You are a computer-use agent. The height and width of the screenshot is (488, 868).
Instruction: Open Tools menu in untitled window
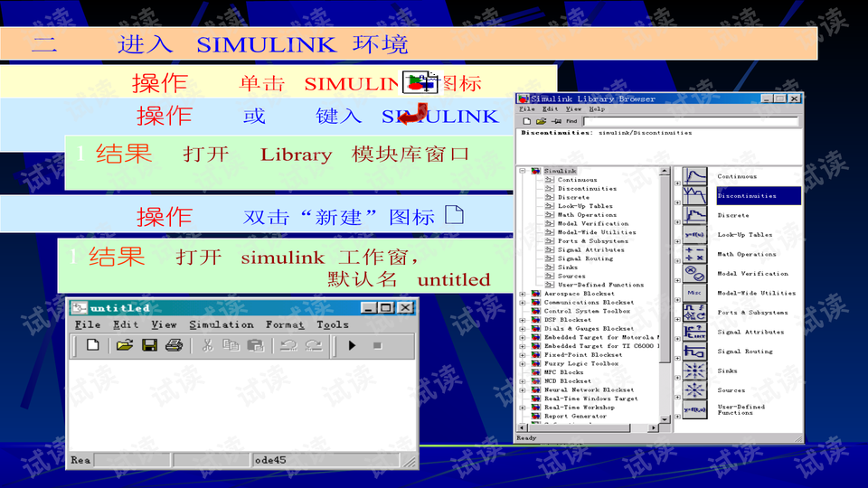(x=332, y=324)
